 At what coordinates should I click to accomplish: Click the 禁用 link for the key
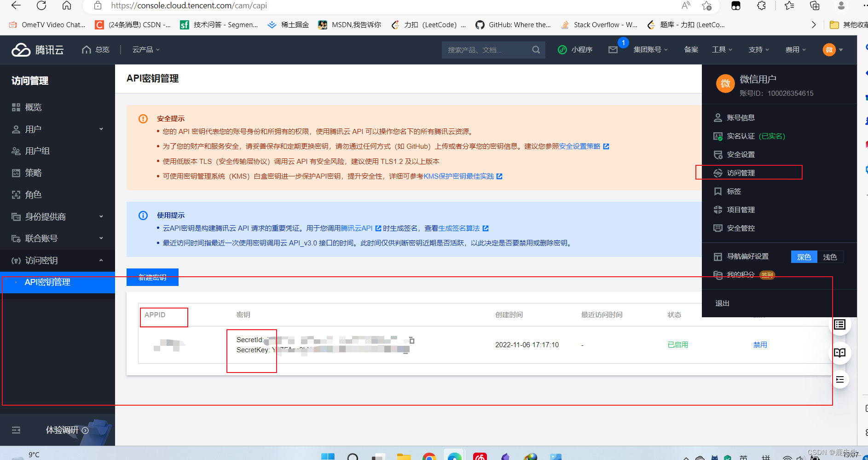(760, 345)
